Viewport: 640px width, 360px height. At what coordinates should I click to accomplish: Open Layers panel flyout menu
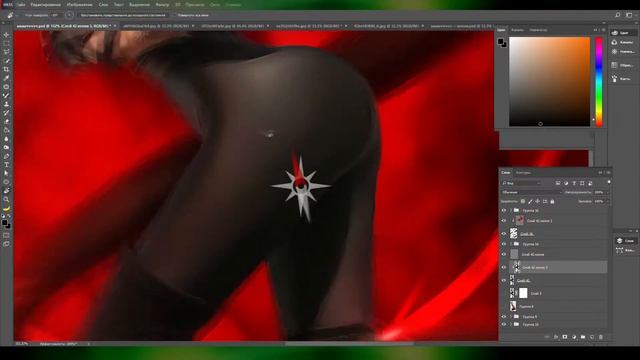[x=608, y=173]
